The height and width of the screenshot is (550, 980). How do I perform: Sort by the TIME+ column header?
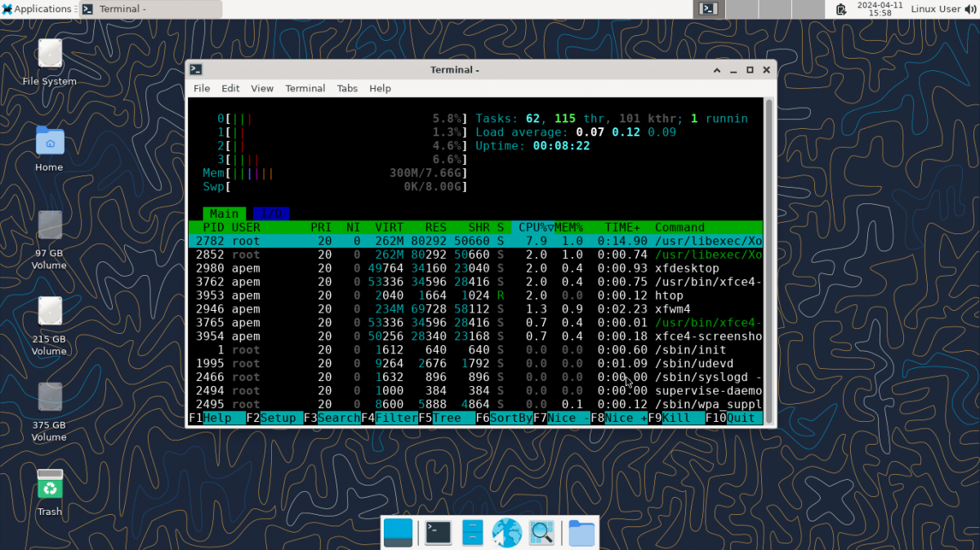pyautogui.click(x=623, y=228)
